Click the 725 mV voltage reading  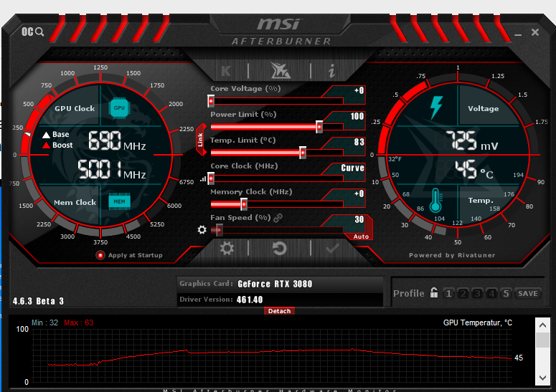pos(471,140)
